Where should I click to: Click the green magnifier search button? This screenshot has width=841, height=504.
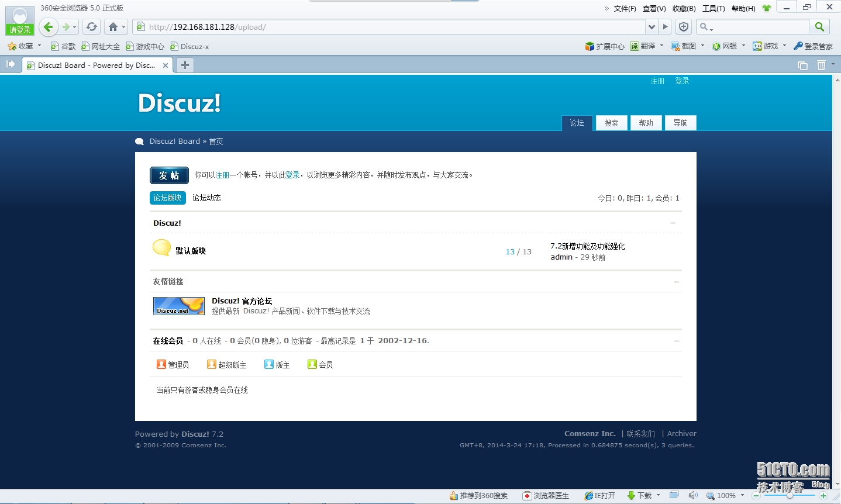coord(819,27)
